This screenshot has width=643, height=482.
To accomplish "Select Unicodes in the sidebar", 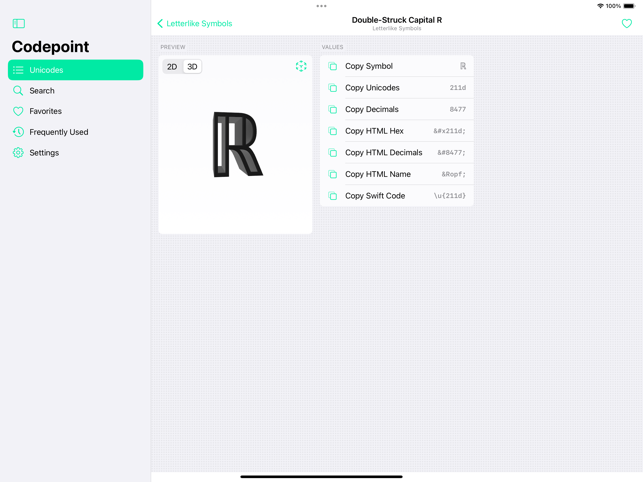I will [75, 70].
